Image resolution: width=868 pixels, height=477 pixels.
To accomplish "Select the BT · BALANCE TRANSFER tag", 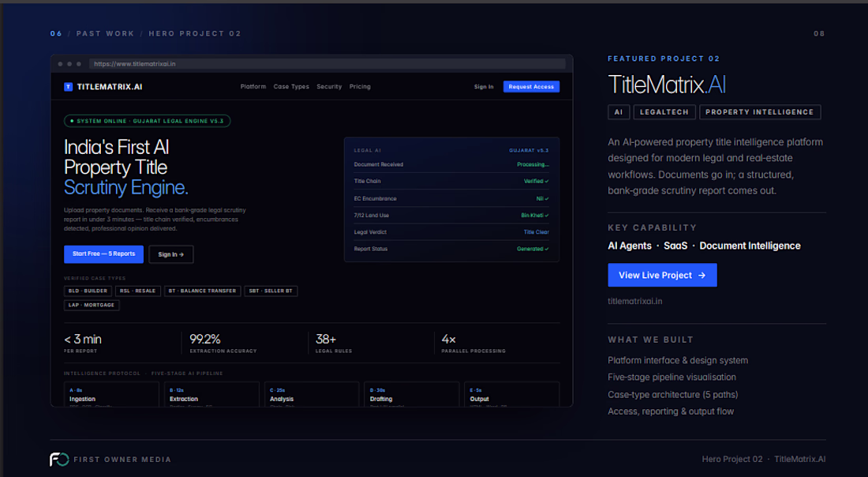I will (203, 291).
